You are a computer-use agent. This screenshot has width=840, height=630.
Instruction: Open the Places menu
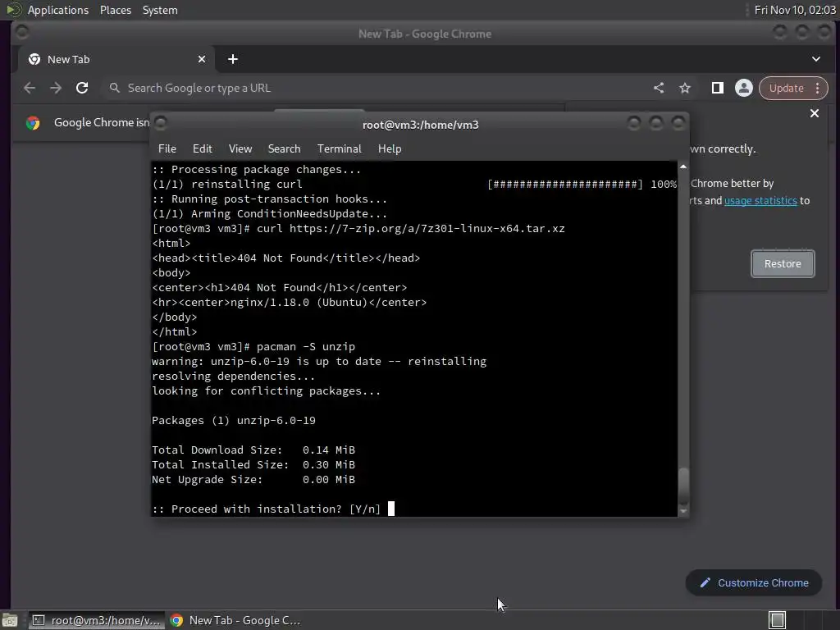(115, 10)
